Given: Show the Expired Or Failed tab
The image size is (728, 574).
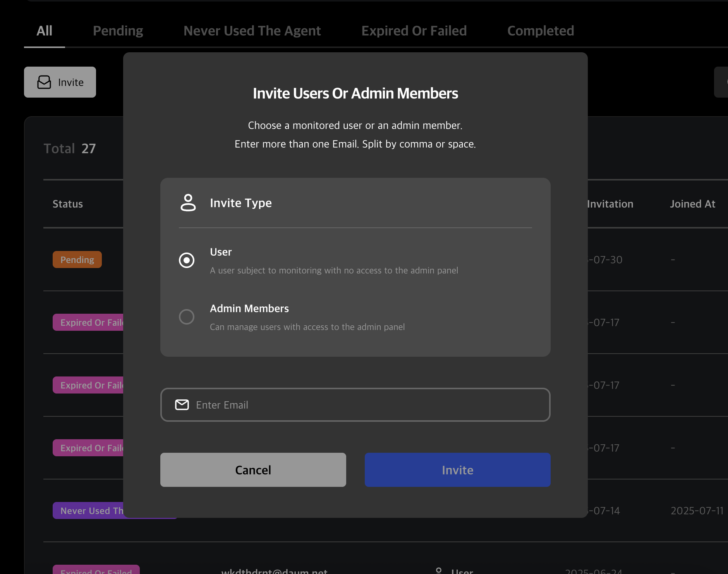Looking at the screenshot, I should [414, 31].
